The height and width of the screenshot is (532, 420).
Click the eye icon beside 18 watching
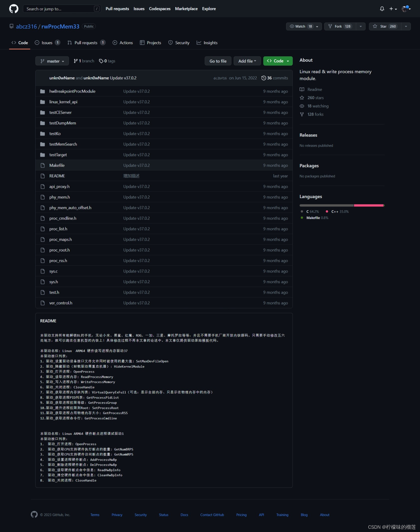pyautogui.click(x=302, y=106)
